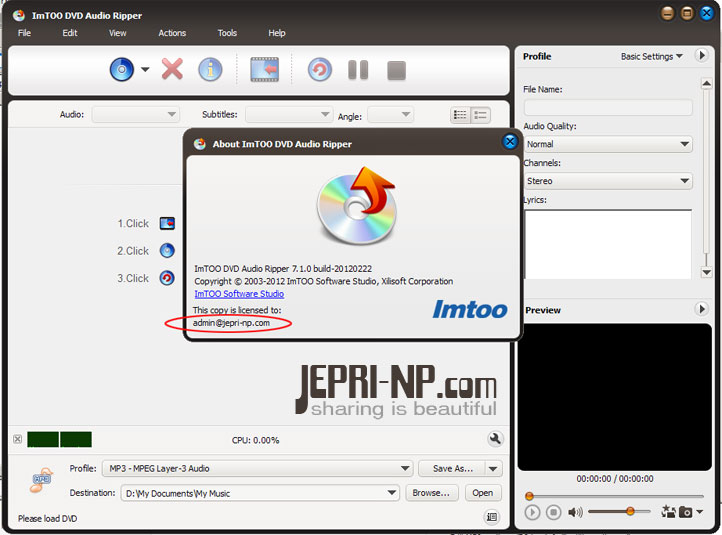
Task: Click the 00:00:00 / 00:00:00 time display
Action: coord(615,479)
